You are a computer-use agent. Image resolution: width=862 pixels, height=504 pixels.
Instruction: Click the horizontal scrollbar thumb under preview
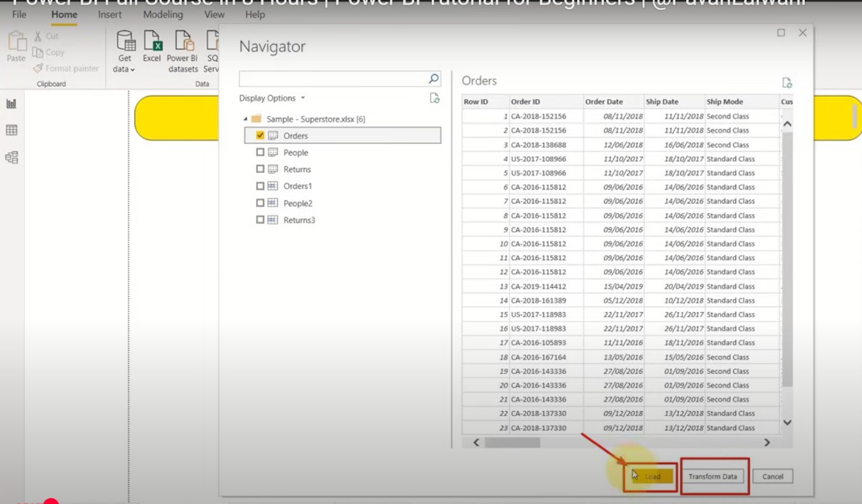[x=512, y=442]
